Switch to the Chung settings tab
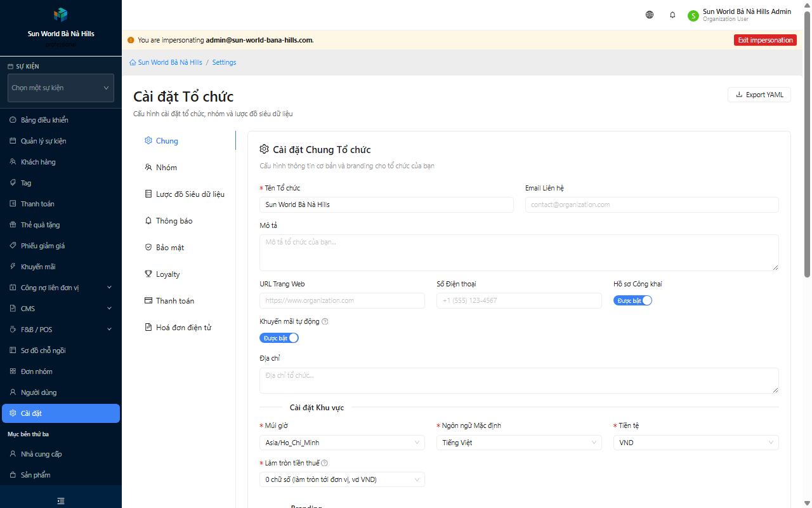 pyautogui.click(x=185, y=141)
